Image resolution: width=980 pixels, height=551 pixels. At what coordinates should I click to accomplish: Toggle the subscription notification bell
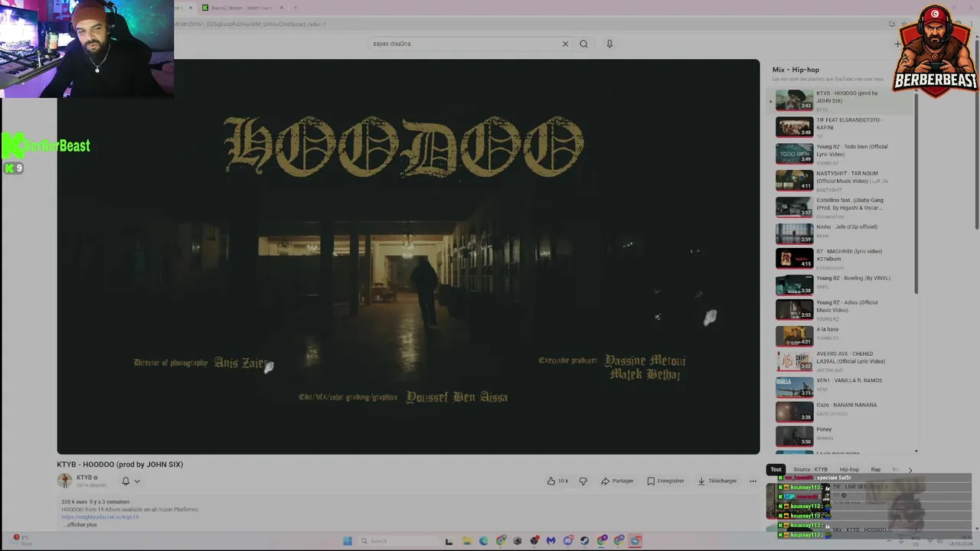click(x=126, y=481)
